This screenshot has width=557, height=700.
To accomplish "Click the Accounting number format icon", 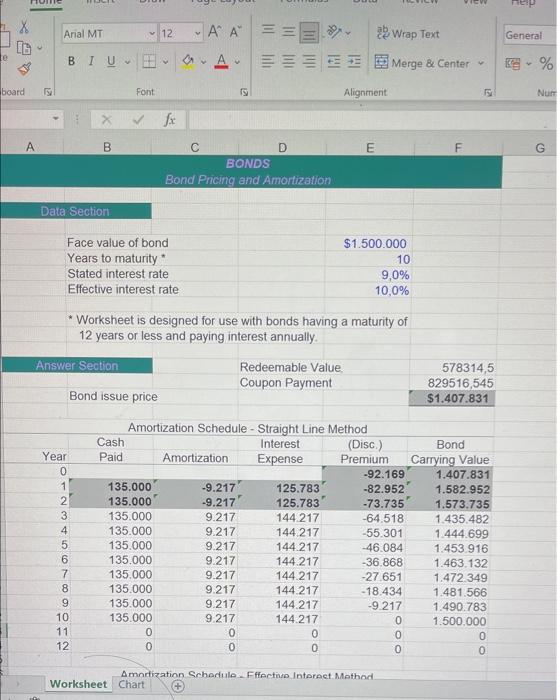I will point(513,64).
